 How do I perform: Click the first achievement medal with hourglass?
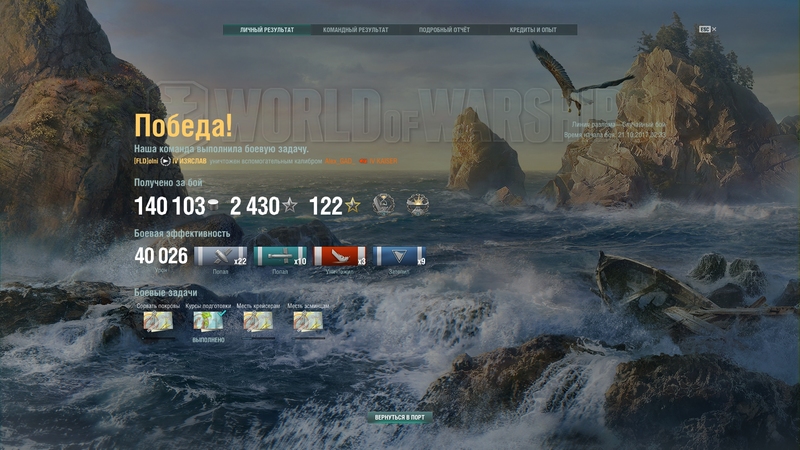click(x=383, y=205)
